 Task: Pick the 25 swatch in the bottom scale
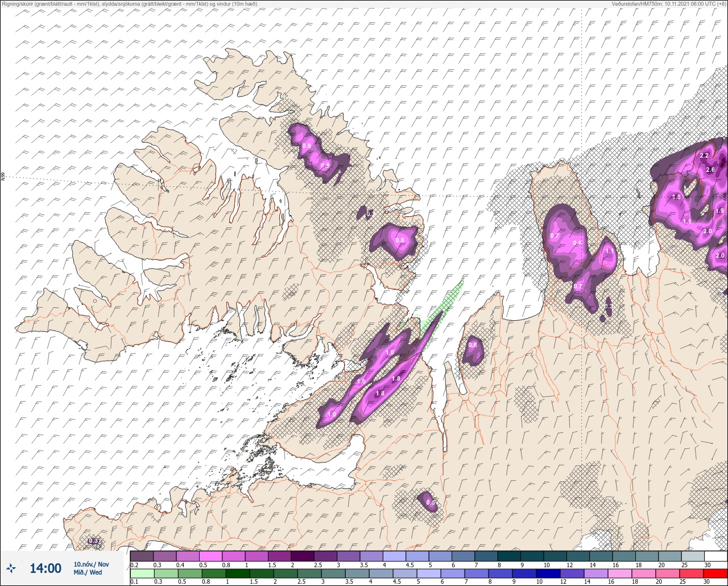693,573
